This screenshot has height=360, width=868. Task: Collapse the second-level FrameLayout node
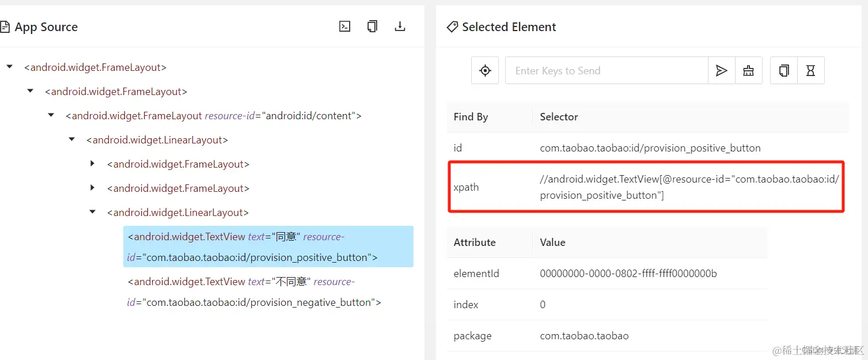pos(30,92)
